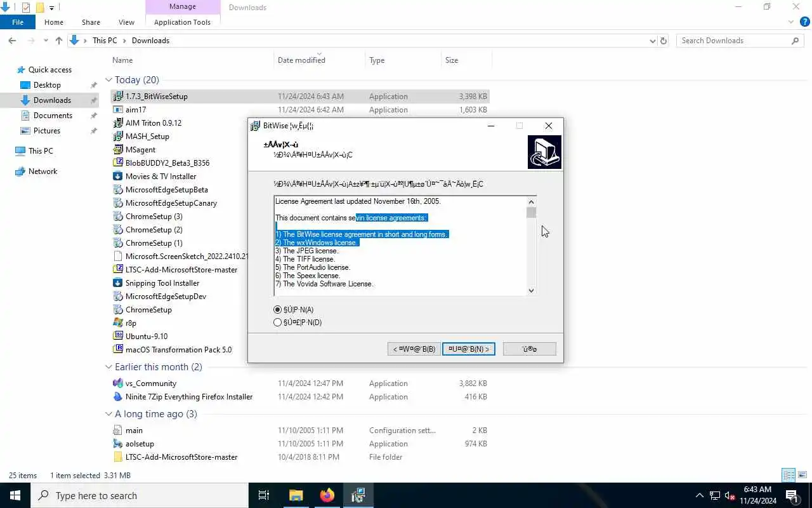Click the Next (N) installer button
This screenshot has width=812, height=508.
[x=469, y=349]
